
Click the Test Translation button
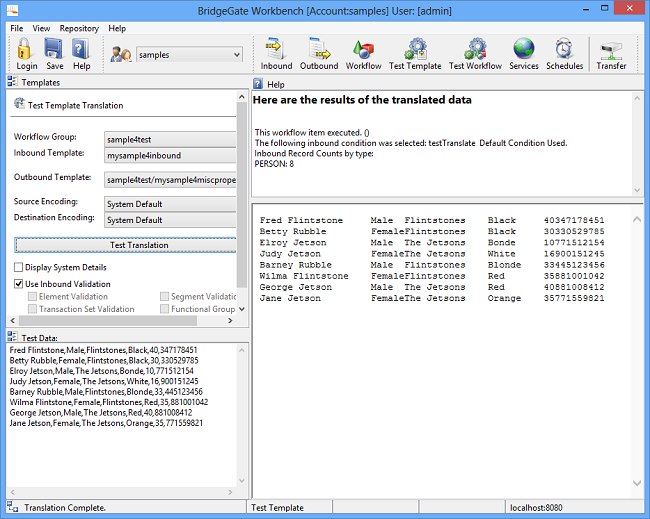pyautogui.click(x=125, y=245)
